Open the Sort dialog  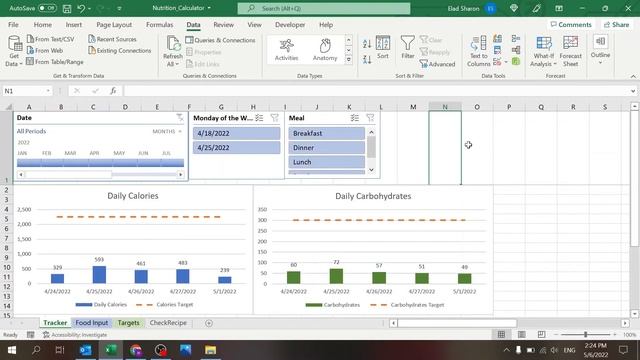(x=383, y=48)
